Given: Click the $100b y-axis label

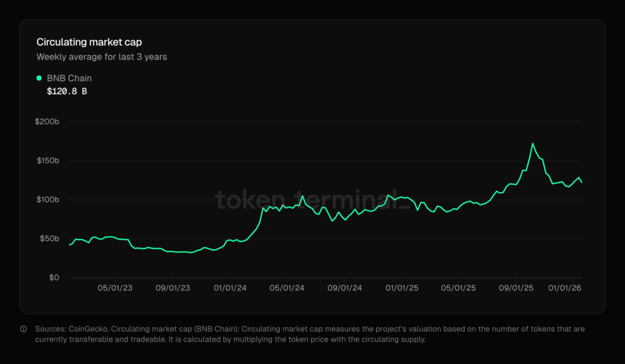Looking at the screenshot, I should tap(47, 200).
